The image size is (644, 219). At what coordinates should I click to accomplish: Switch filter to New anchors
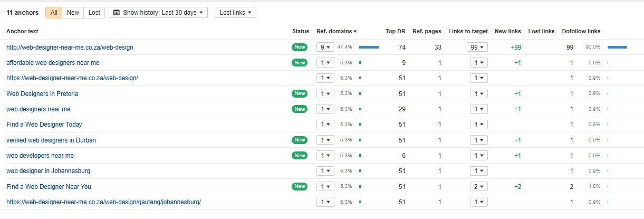73,13
